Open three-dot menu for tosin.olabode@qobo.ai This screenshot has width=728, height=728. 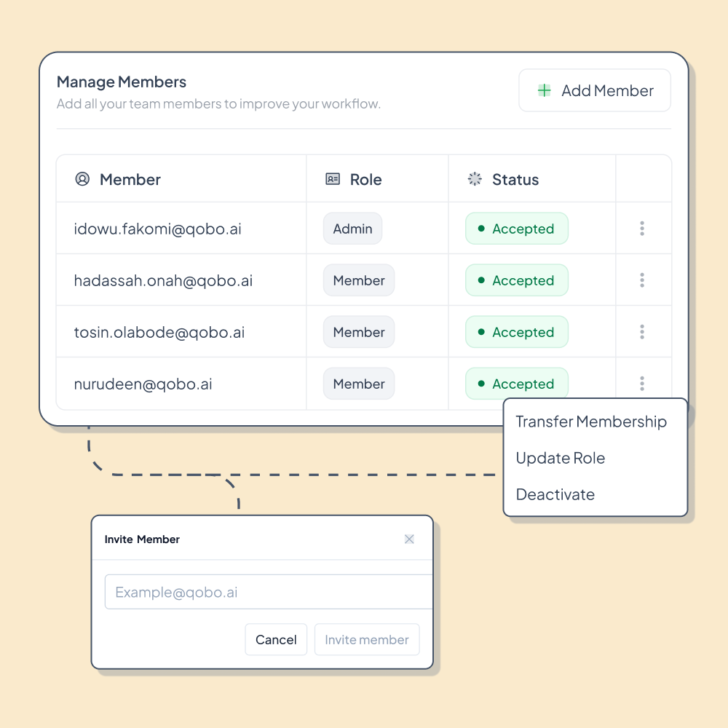(x=642, y=332)
